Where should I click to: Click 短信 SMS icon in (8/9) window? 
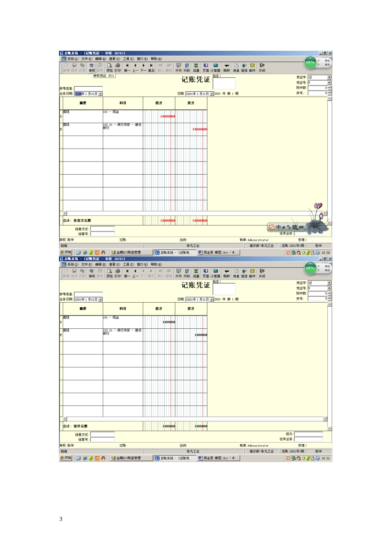(x=244, y=68)
